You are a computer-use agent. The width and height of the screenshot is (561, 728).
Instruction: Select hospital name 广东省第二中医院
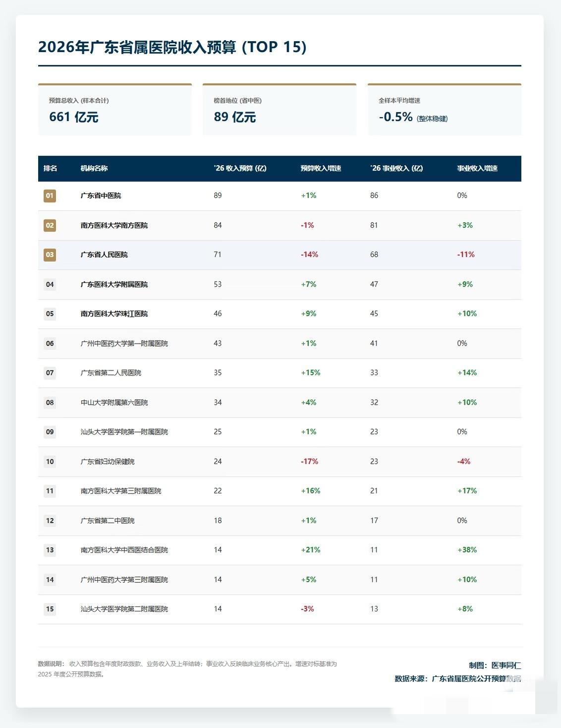click(108, 521)
